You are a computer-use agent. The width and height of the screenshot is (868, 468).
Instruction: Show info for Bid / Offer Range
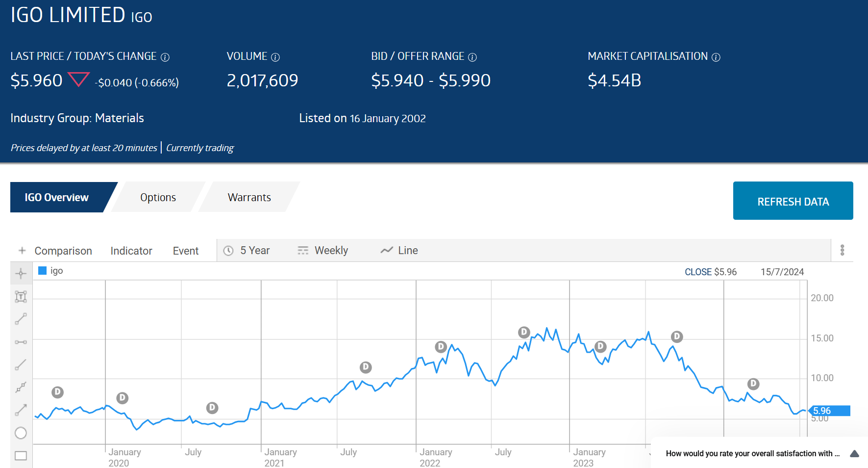[x=472, y=57]
